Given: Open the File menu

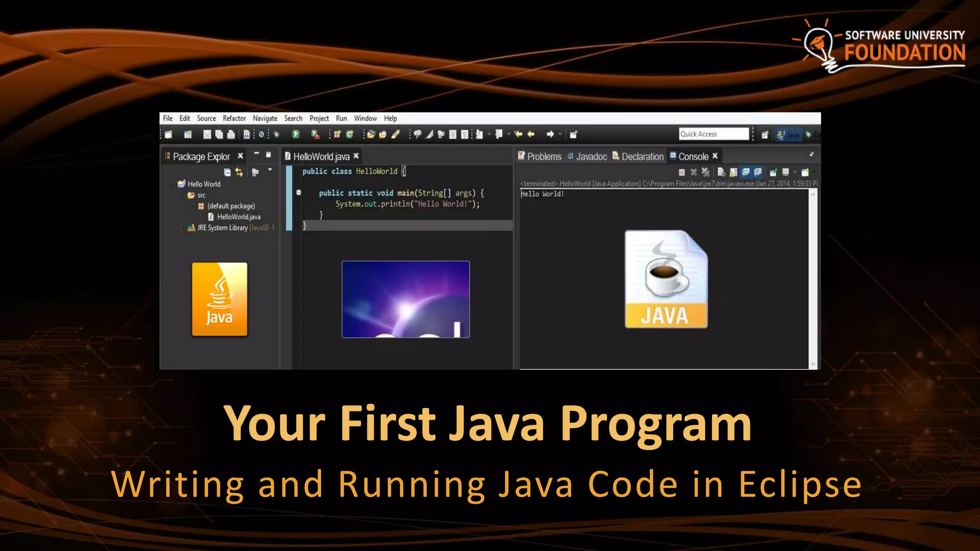Looking at the screenshot, I should [x=167, y=118].
